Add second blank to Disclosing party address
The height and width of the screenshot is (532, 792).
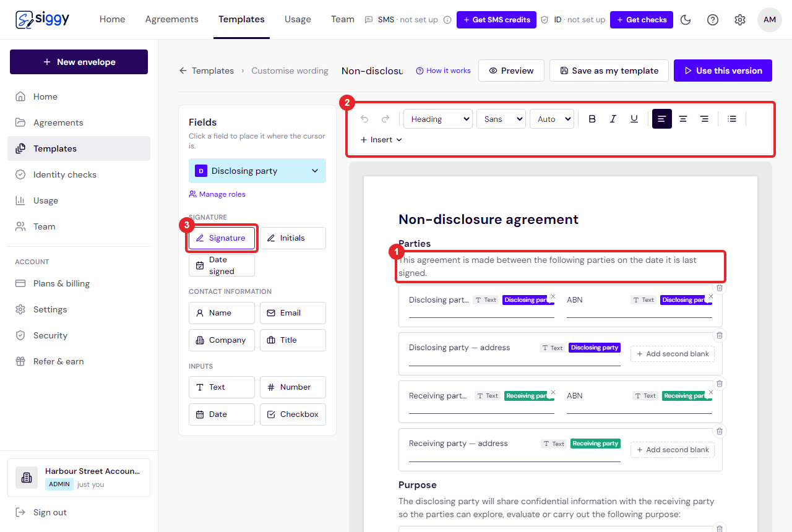pos(673,354)
